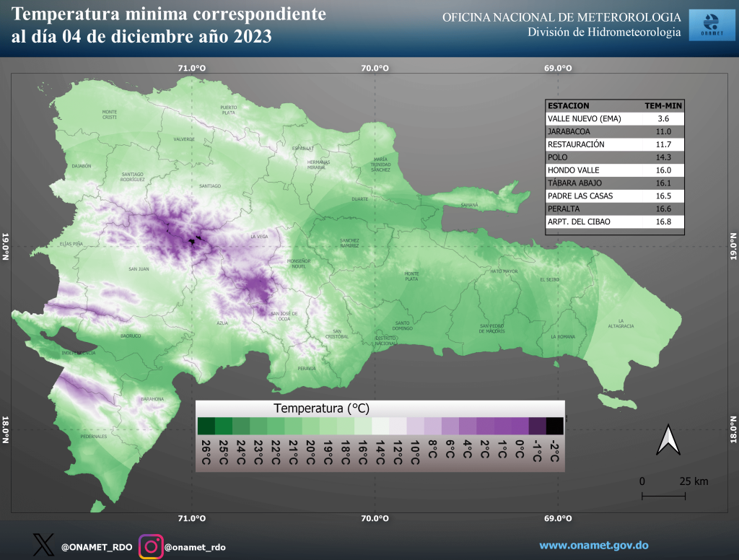Viewport: 739px width, 560px height.
Task: Click the PEDERNALES province label
Action: pyautogui.click(x=94, y=437)
